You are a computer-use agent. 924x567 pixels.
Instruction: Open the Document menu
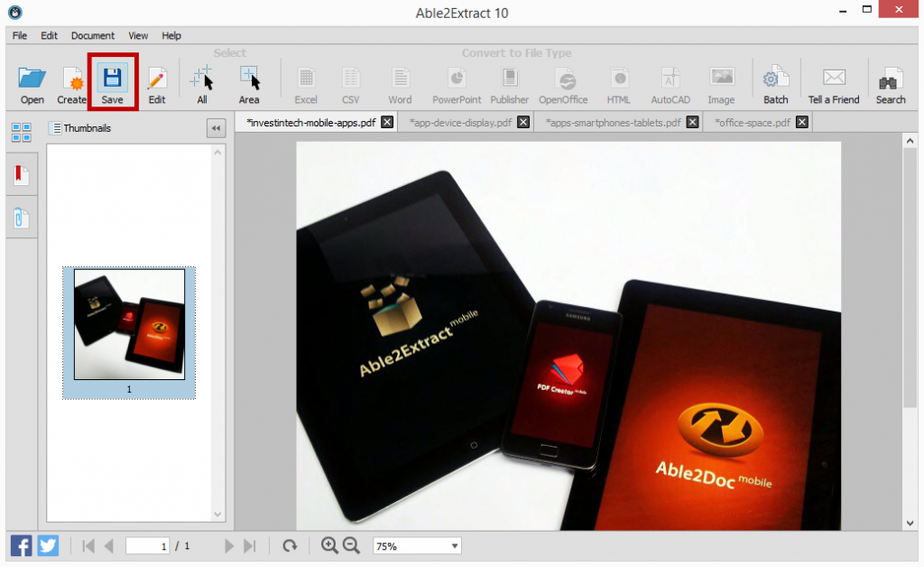tap(93, 35)
